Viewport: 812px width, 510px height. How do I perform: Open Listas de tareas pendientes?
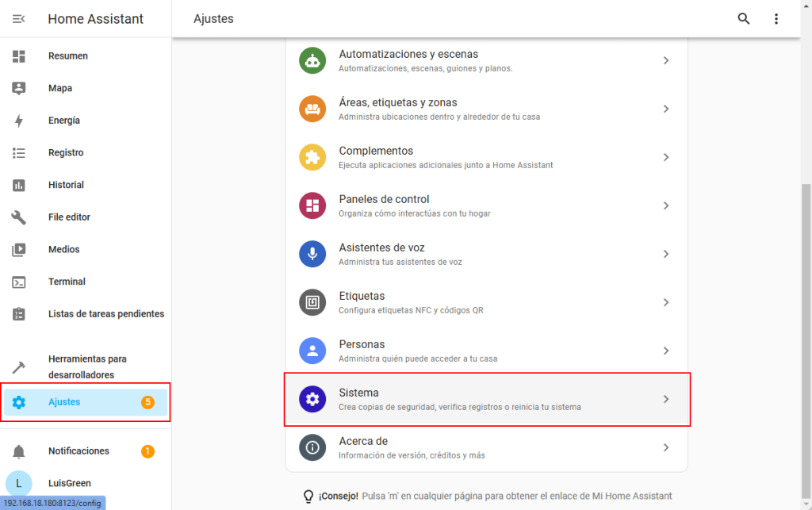point(105,314)
